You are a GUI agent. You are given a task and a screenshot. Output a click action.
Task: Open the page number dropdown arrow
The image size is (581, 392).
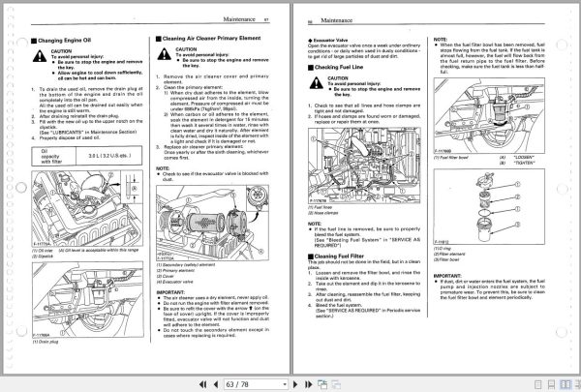(285, 384)
